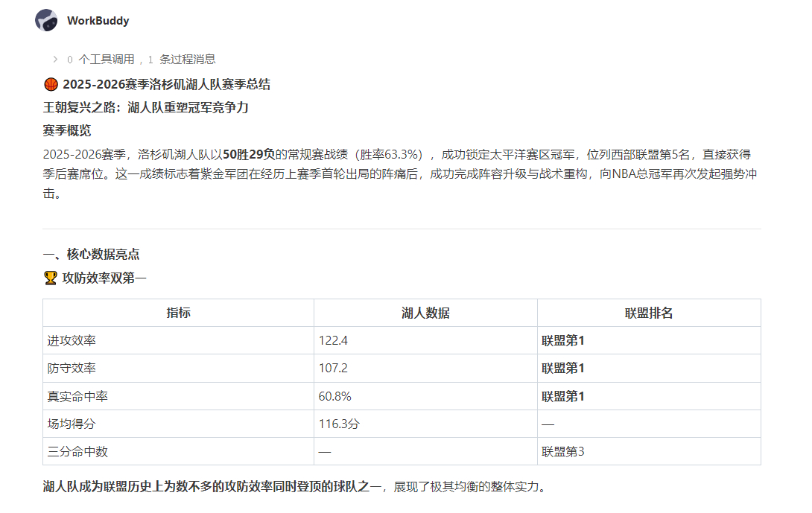Click '联盟第1' in the 进攻效率 row
The height and width of the screenshot is (513, 812).
coord(563,340)
